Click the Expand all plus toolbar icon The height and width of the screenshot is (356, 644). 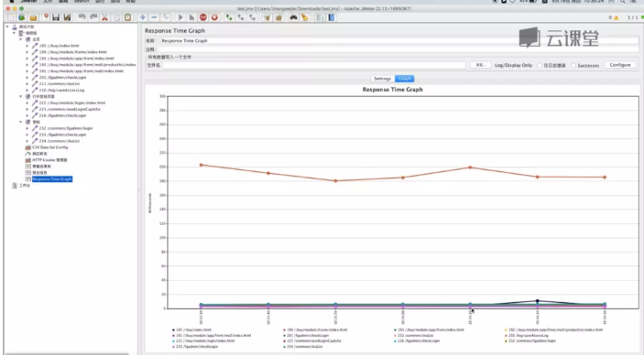pyautogui.click(x=143, y=17)
